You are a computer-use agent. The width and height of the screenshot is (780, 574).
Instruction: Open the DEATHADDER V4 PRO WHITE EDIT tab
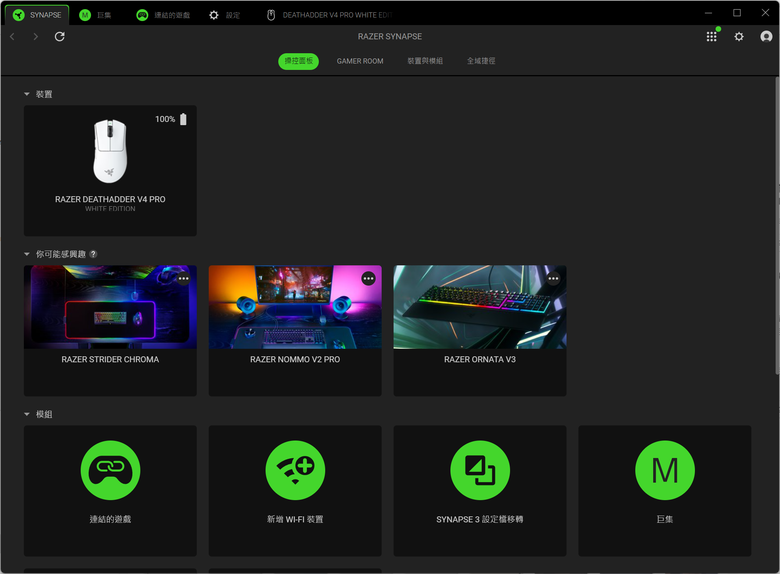point(329,15)
